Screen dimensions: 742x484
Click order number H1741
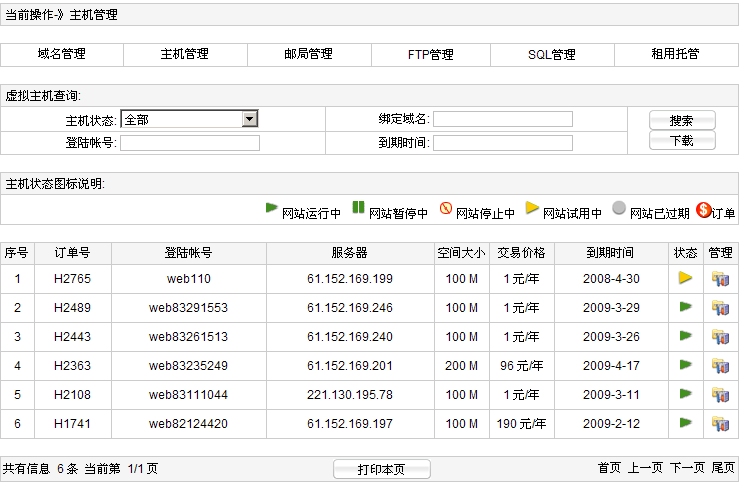point(72,423)
